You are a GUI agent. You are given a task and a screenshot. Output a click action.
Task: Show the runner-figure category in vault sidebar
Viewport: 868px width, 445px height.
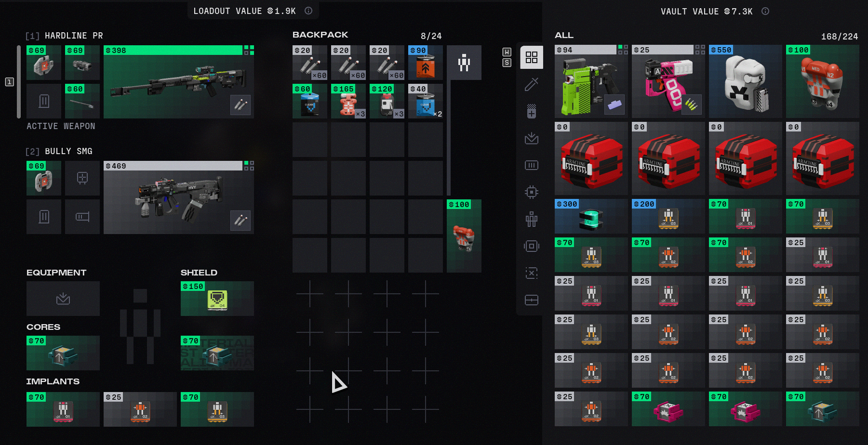(x=532, y=219)
